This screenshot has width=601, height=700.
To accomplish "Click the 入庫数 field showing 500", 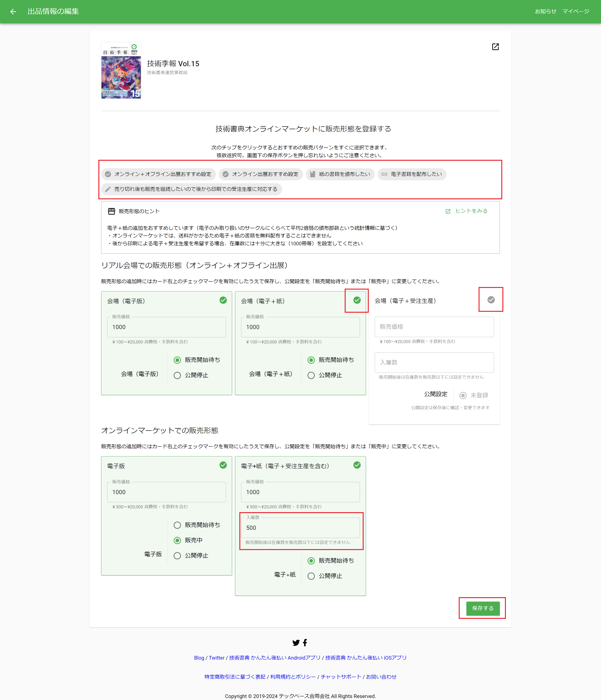I will [300, 528].
